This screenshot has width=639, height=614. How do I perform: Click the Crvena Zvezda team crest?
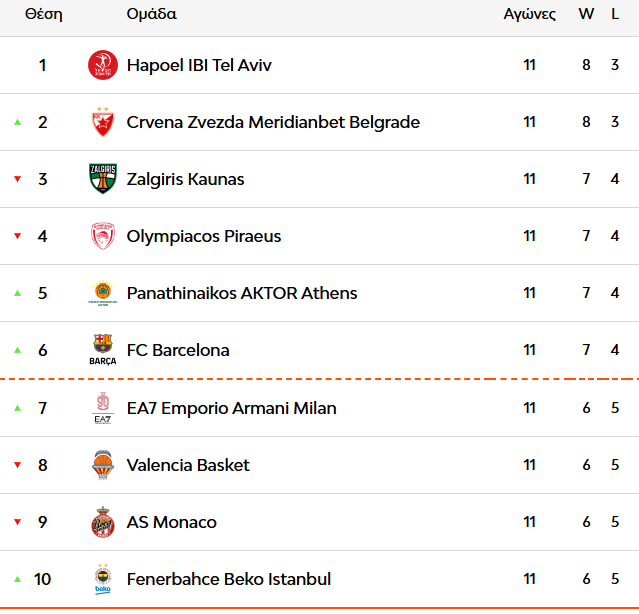click(x=102, y=123)
